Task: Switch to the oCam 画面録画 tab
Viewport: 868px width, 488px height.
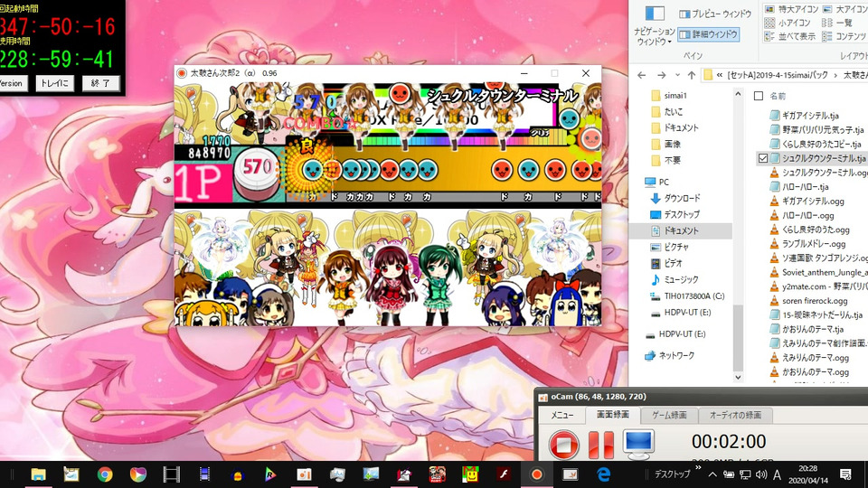Action: pyautogui.click(x=613, y=415)
